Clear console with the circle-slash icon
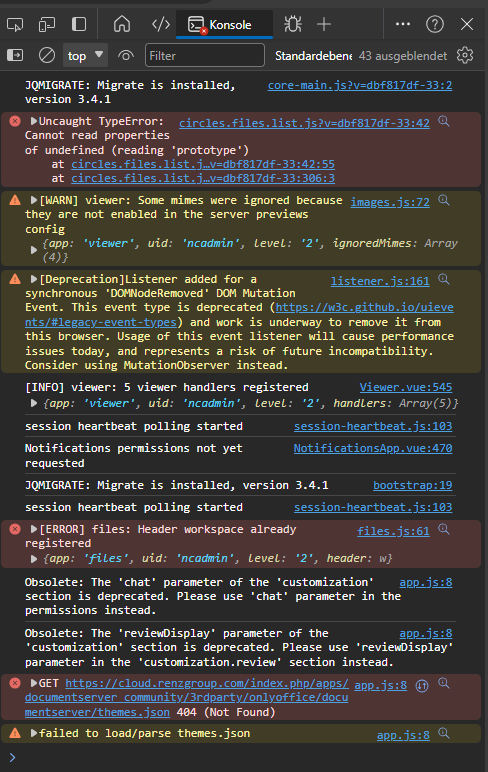Image resolution: width=488 pixels, height=772 pixels. tap(47, 55)
